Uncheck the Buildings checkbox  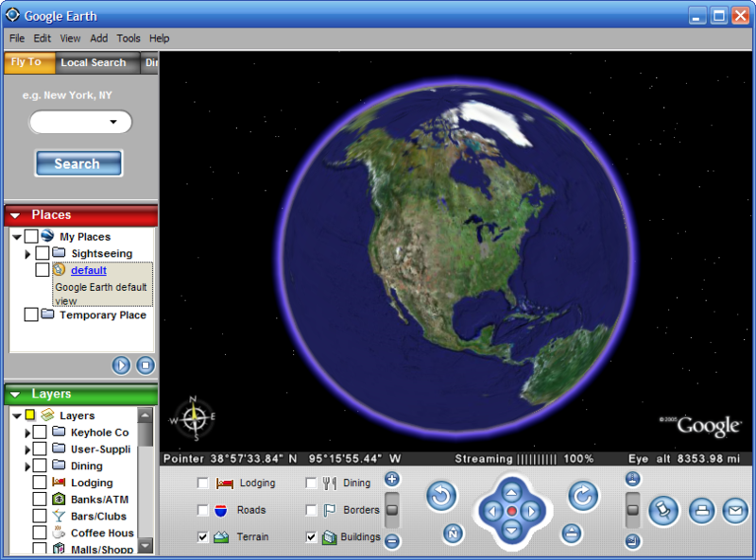click(x=311, y=537)
